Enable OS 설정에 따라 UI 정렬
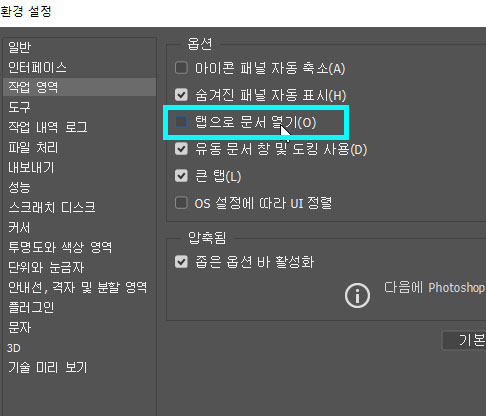This screenshot has width=486, height=416. 181,202
